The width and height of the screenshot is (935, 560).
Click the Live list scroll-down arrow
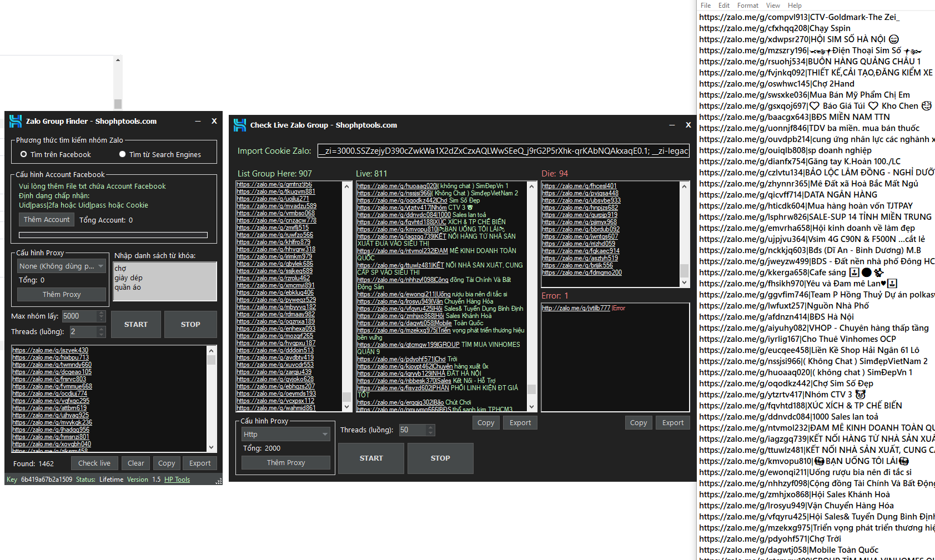pos(531,407)
